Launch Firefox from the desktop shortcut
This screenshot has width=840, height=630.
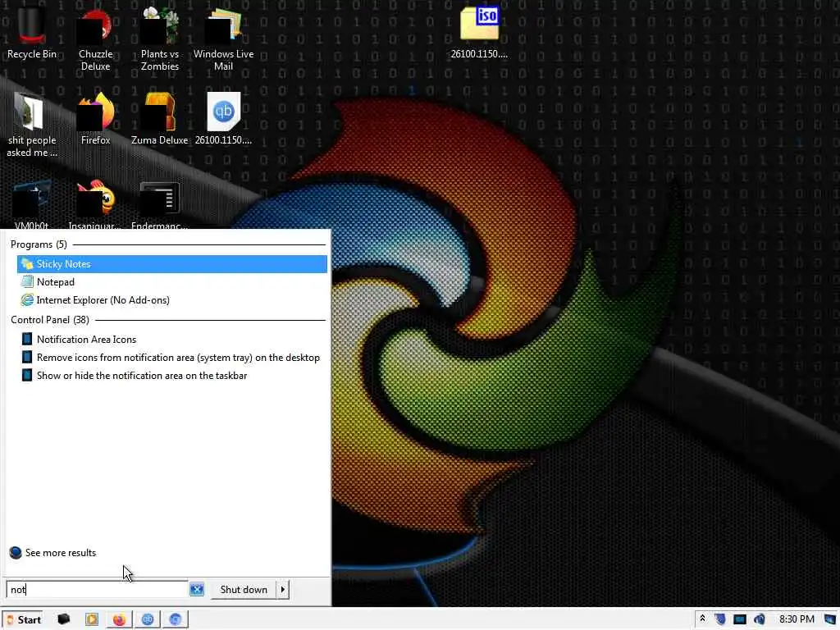pos(95,119)
